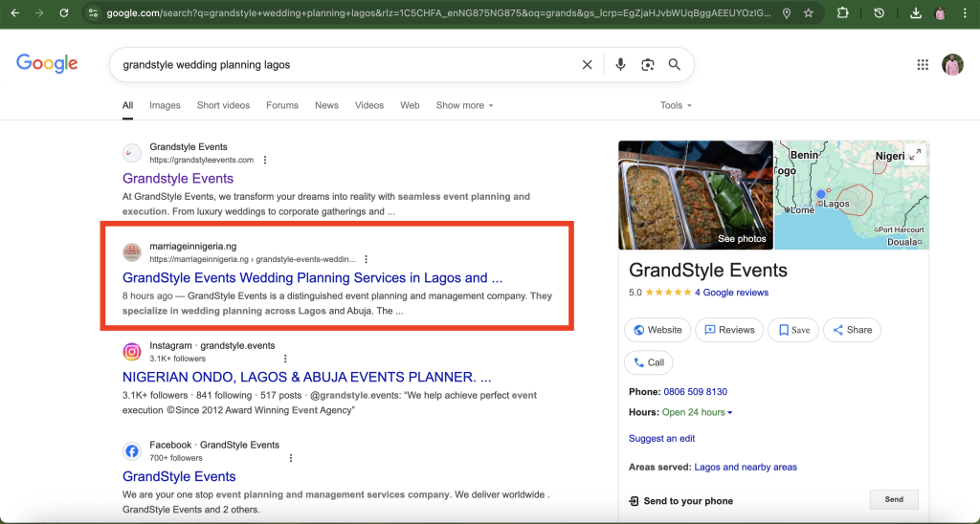Click the Facebook result favicon

132,451
